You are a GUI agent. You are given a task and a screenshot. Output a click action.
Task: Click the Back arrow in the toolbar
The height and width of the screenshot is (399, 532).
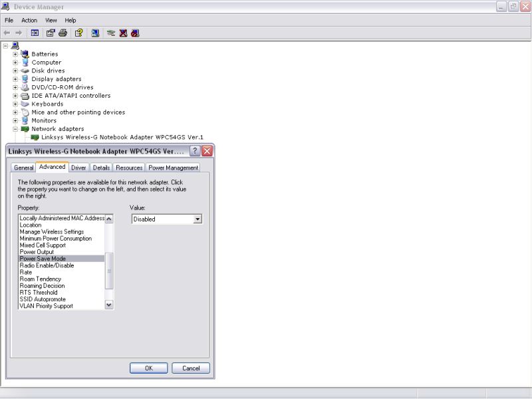pos(7,33)
